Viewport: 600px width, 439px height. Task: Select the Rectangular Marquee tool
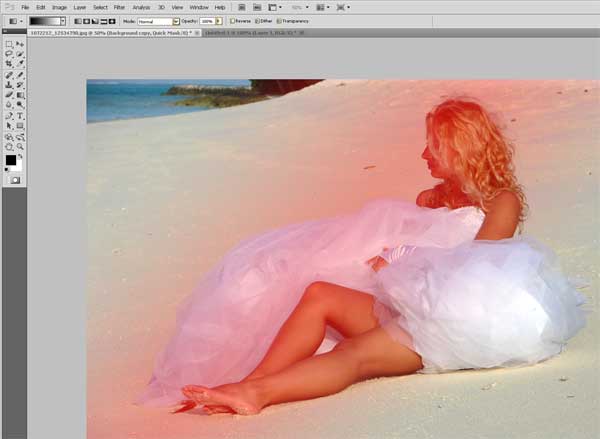tap(9, 44)
